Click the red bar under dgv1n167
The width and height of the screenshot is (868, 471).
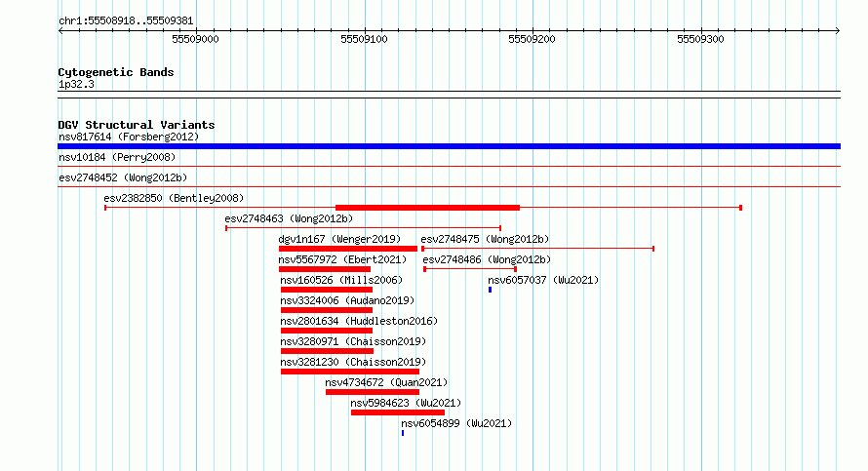(348, 249)
